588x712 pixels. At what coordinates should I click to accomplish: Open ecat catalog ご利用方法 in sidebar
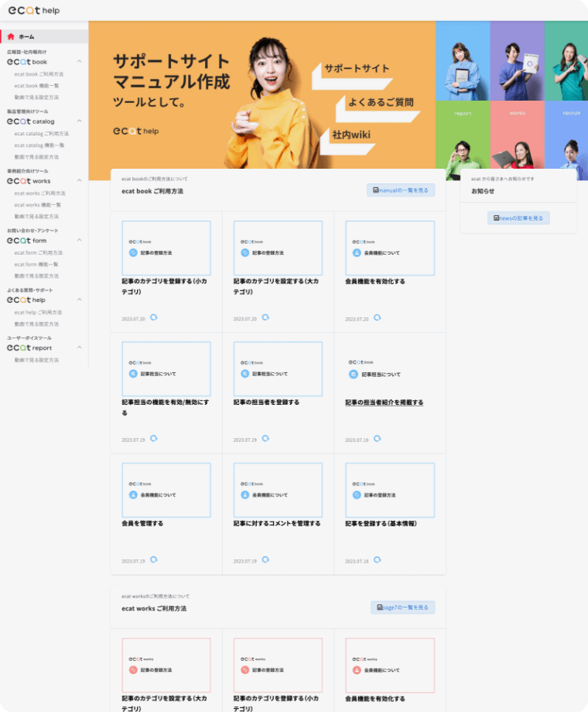click(41, 133)
